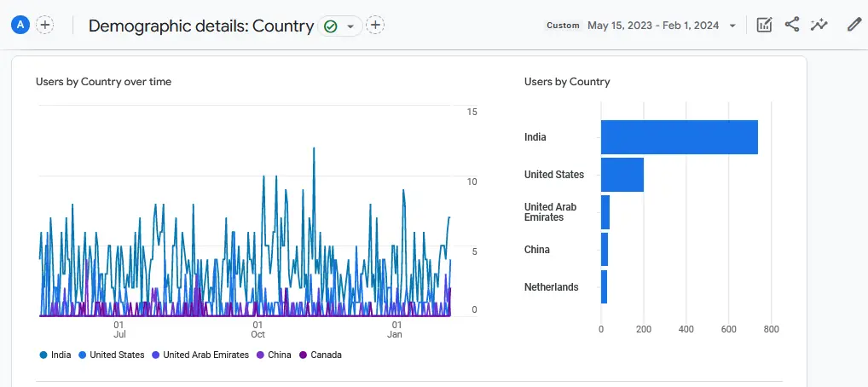Open the customize report chart icon
This screenshot has height=387, width=868.
(765, 25)
